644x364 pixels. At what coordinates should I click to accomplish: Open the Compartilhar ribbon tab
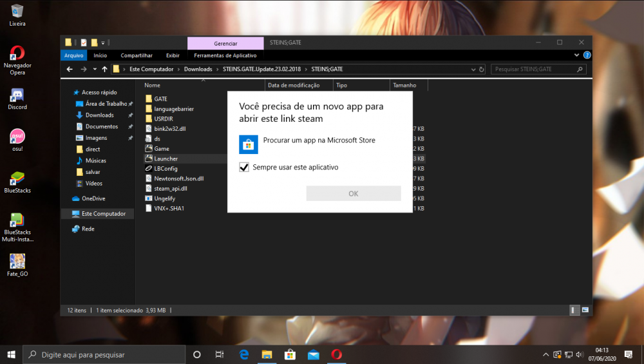pyautogui.click(x=137, y=55)
